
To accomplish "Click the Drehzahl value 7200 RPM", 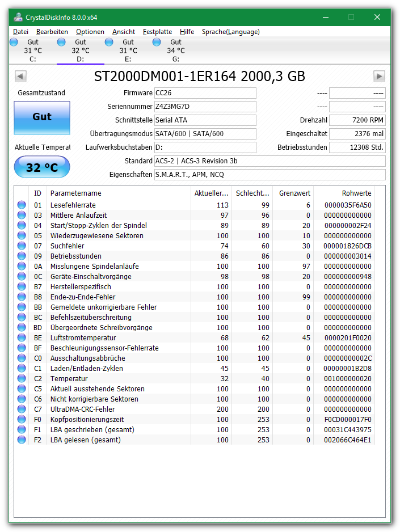I will click(357, 120).
